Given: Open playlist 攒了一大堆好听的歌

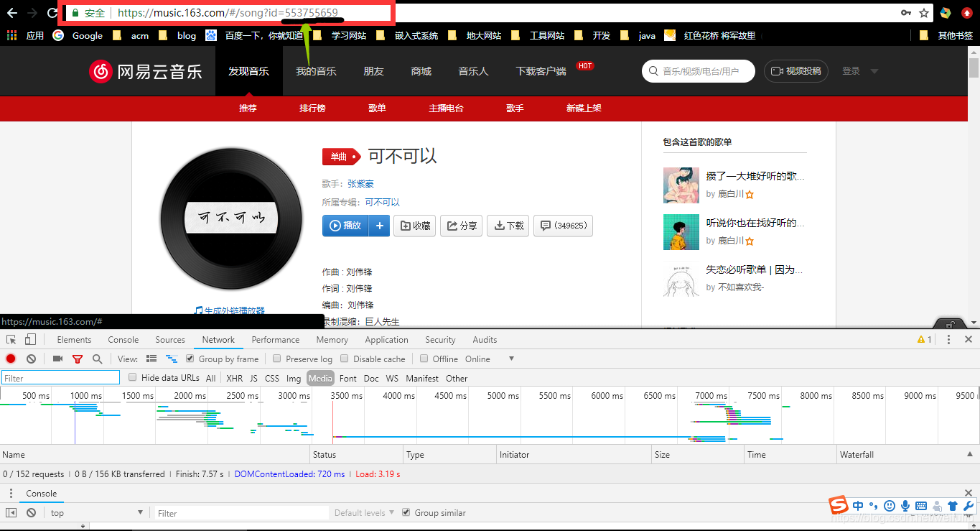Looking at the screenshot, I should click(x=755, y=176).
